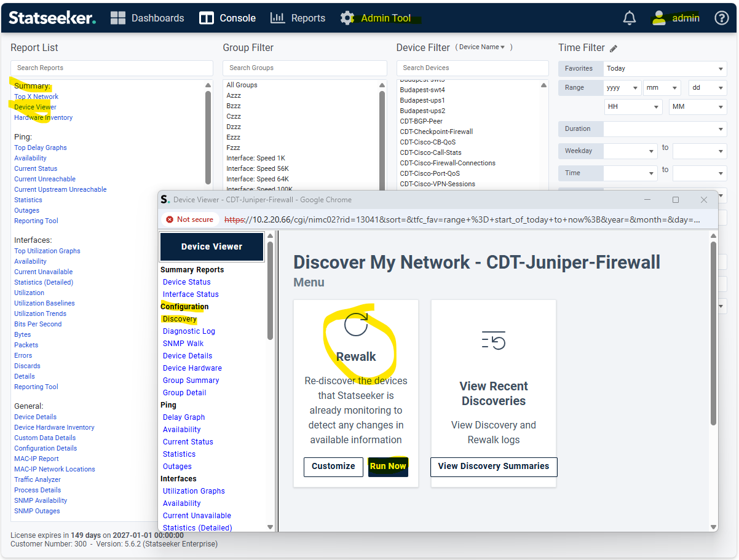Open the Time start dropdown
The image size is (739, 560).
630,173
